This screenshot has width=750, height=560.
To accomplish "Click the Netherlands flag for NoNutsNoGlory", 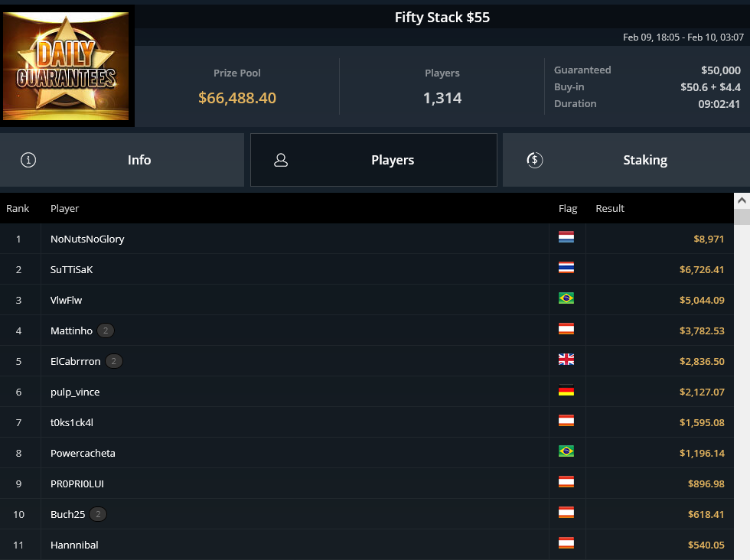I will 566,237.
